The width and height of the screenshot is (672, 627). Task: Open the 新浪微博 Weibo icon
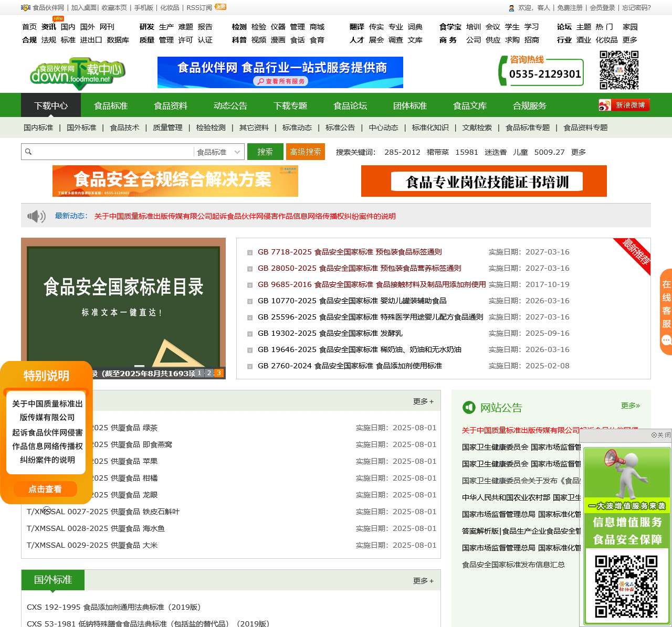623,104
